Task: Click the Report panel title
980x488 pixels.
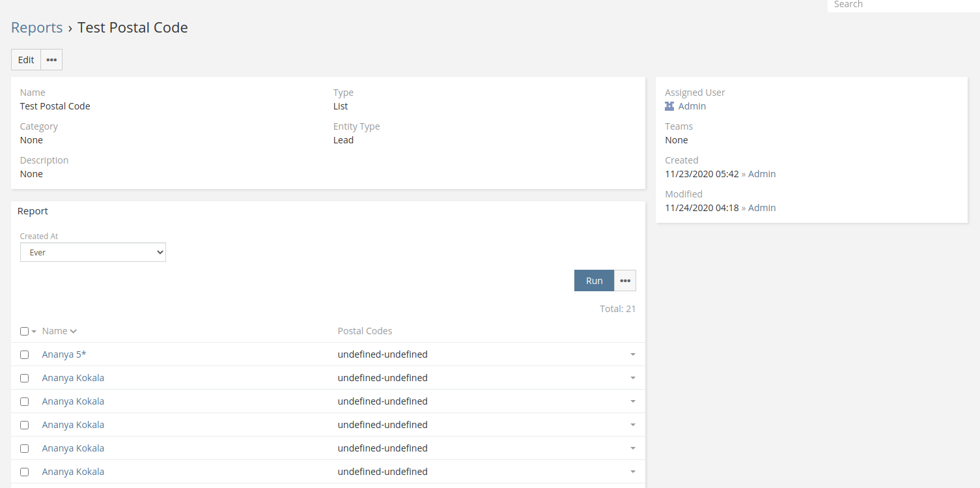Action: click(x=33, y=211)
